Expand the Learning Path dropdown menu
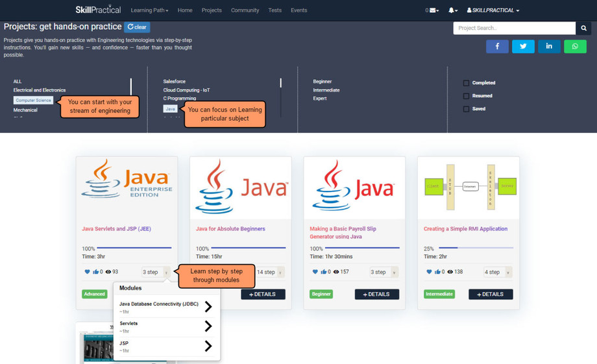This screenshot has width=597, height=364. [x=149, y=10]
